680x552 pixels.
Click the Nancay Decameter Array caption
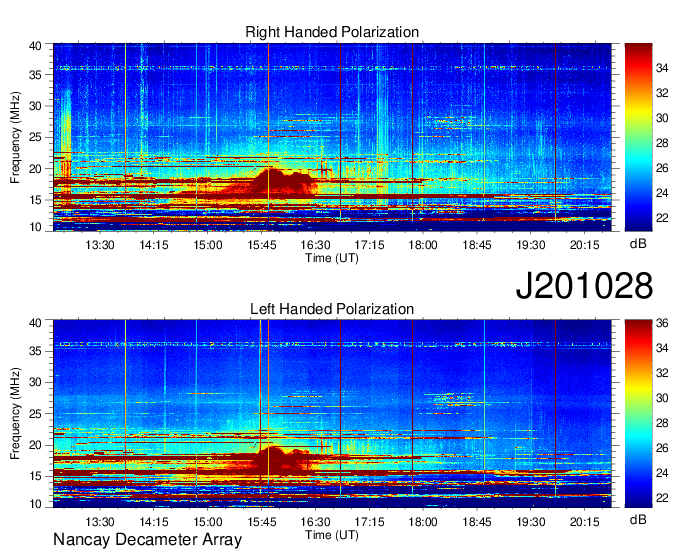tap(147, 540)
